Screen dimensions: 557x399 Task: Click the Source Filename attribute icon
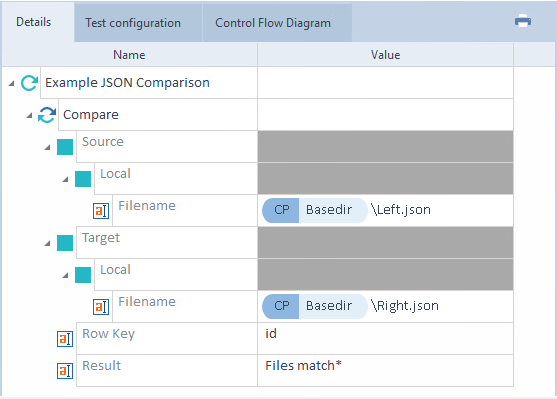(101, 211)
